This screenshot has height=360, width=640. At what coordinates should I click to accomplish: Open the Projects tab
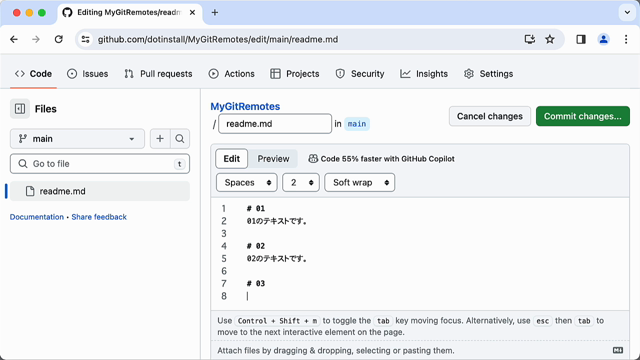[295, 74]
